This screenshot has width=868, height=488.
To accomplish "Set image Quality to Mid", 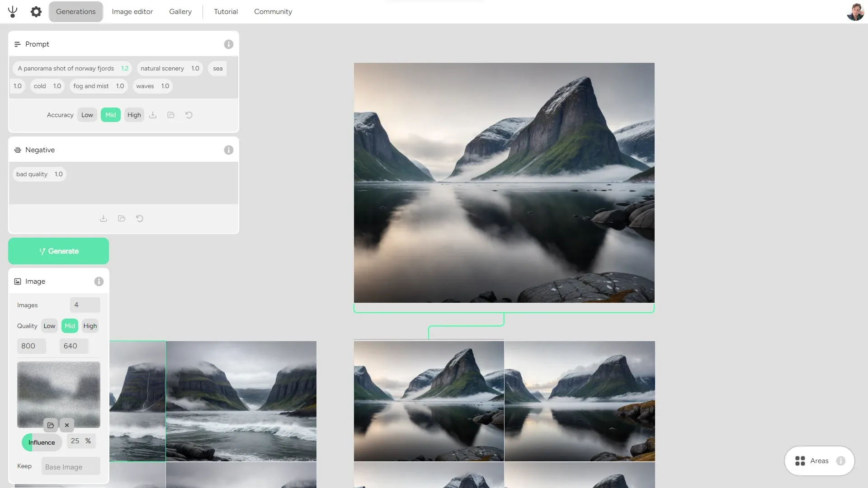I will pos(70,326).
